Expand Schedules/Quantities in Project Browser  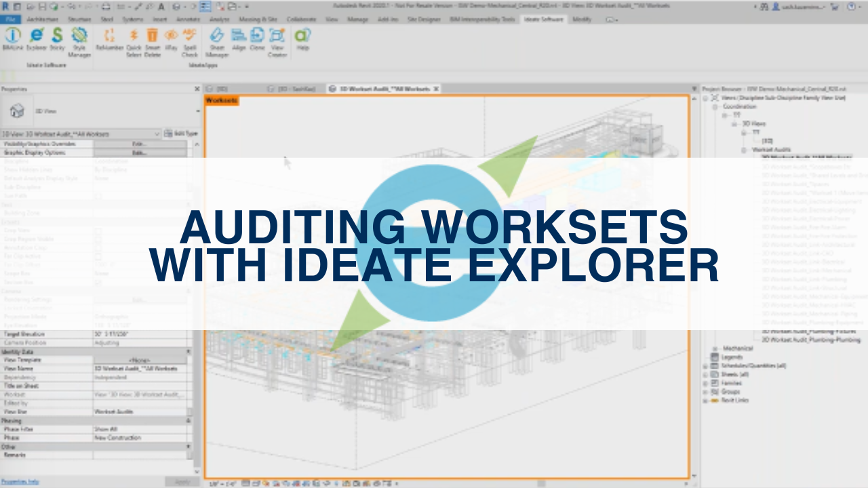click(x=705, y=366)
